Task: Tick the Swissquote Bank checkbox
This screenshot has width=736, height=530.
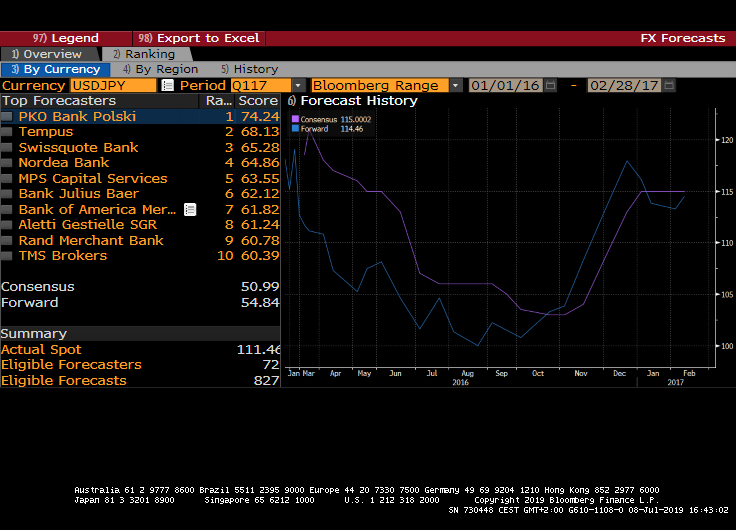Action: pos(8,148)
